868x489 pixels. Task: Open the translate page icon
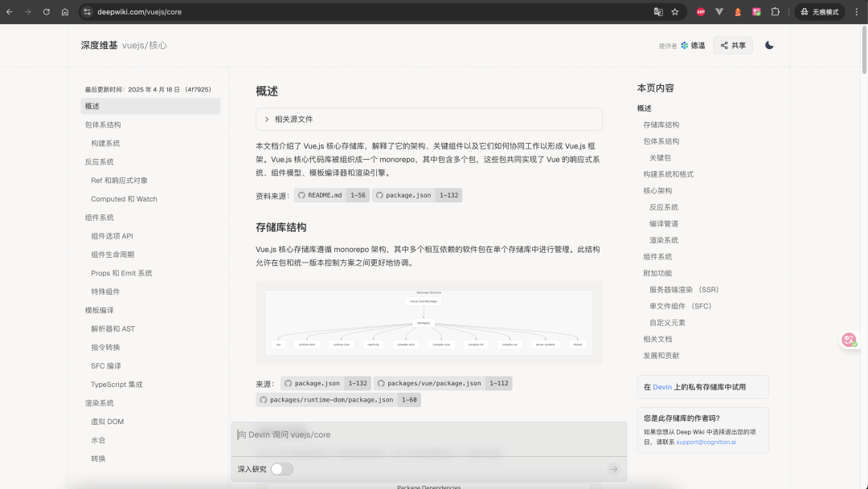[658, 11]
